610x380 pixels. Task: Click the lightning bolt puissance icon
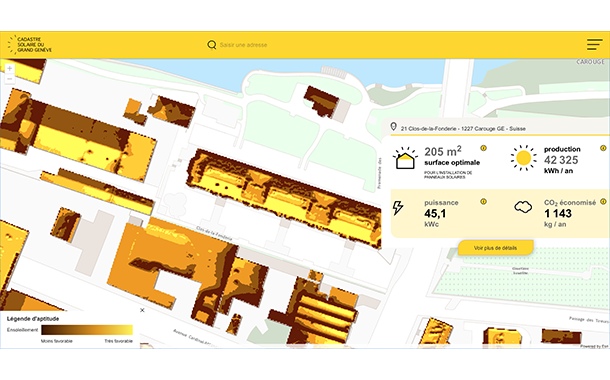(x=398, y=208)
